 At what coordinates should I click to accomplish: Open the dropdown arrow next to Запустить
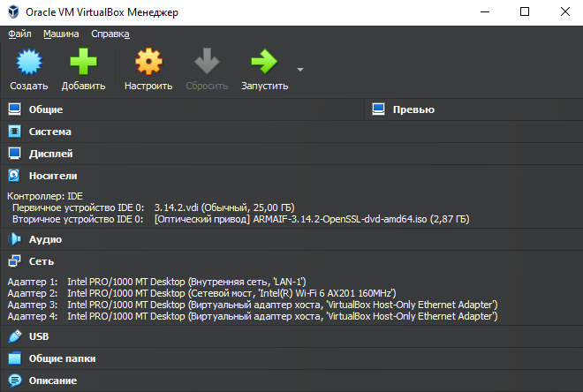click(300, 70)
